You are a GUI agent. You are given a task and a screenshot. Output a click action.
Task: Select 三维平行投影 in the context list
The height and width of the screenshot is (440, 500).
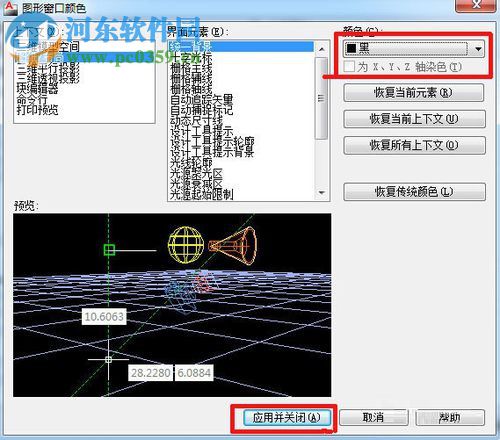point(48,68)
